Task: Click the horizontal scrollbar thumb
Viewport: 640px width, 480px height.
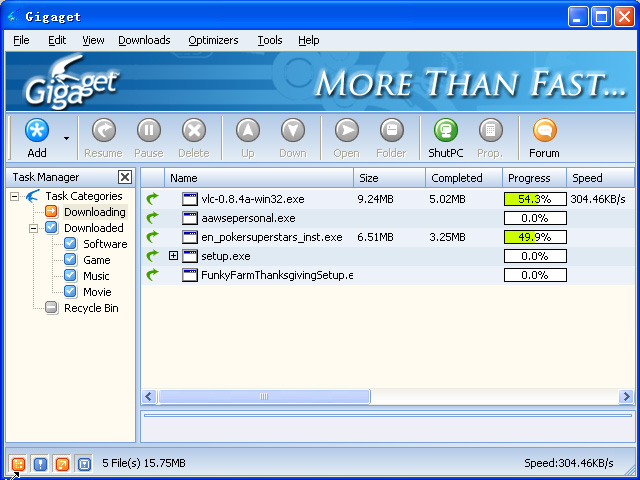Action: (x=264, y=396)
